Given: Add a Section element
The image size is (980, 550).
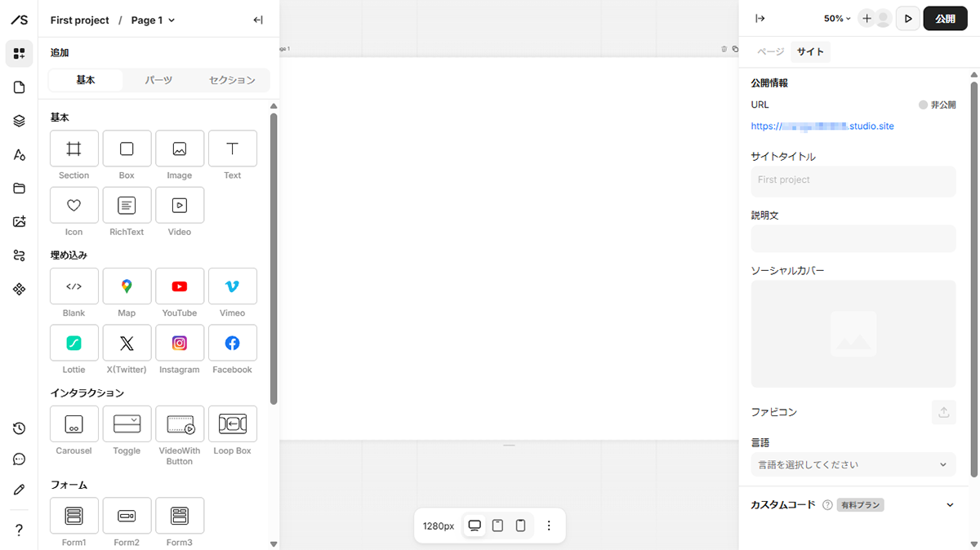Looking at the screenshot, I should click(x=74, y=149).
